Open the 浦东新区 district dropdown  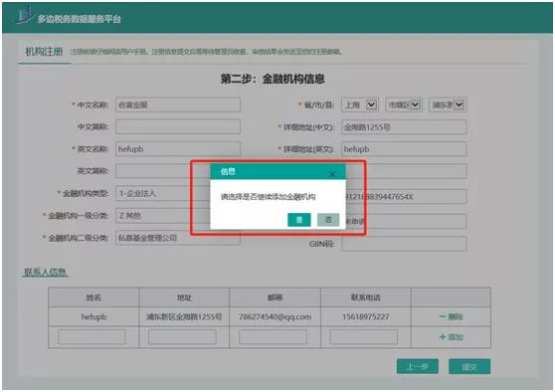tap(448, 104)
